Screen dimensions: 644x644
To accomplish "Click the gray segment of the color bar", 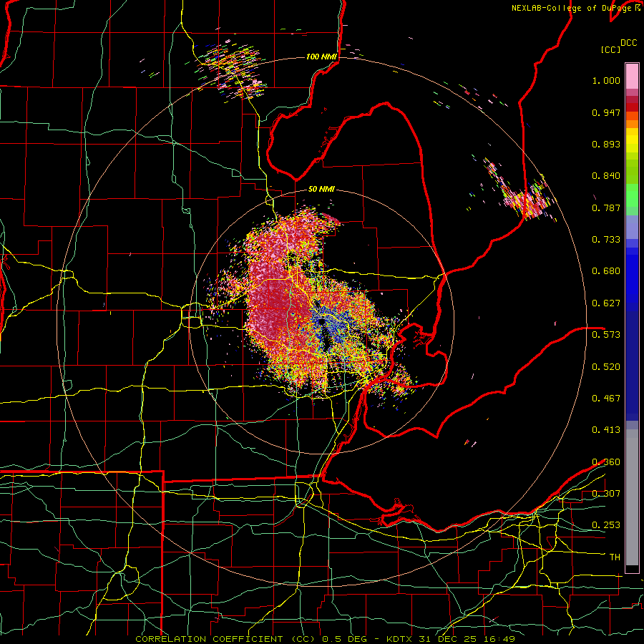I will click(632, 497).
